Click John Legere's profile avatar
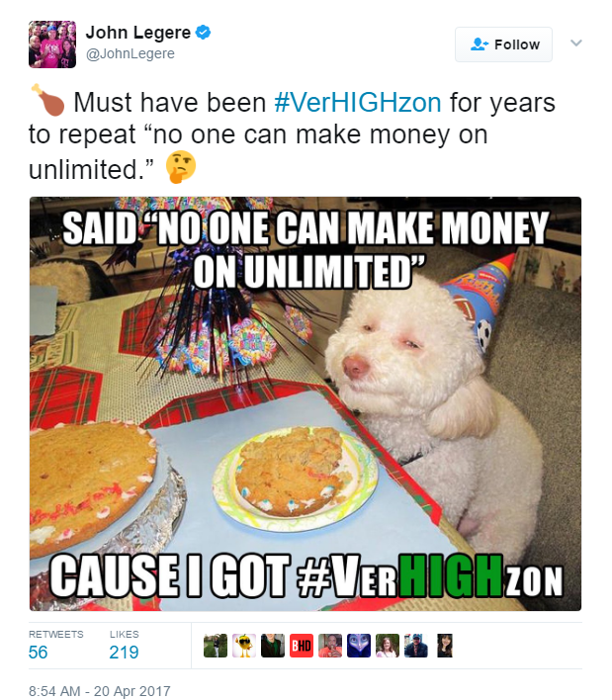The image size is (612, 700). pos(52,44)
